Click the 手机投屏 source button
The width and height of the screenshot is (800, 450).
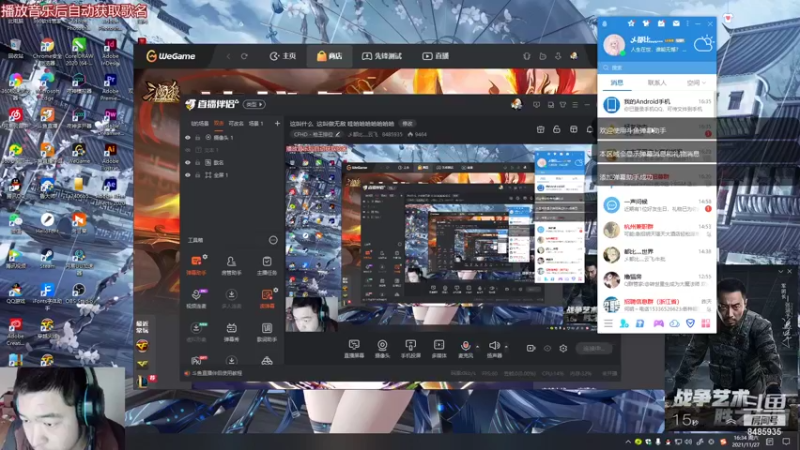(410, 348)
